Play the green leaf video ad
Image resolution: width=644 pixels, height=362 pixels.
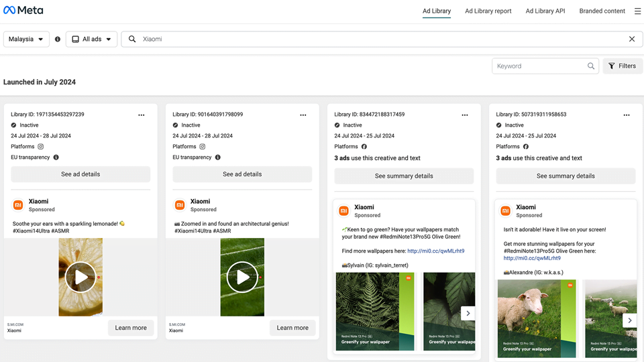point(242,277)
